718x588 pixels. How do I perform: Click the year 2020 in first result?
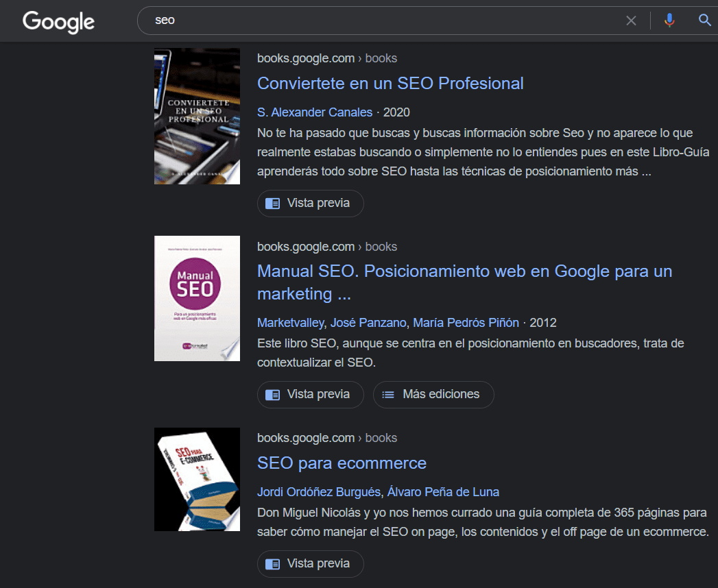(x=396, y=112)
